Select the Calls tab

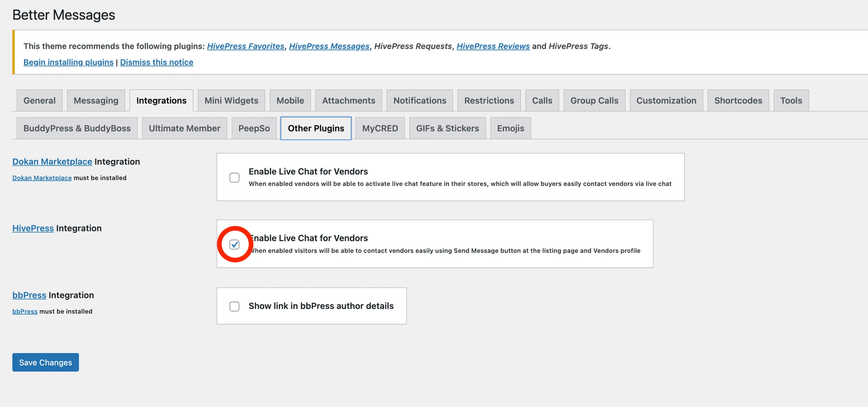pos(542,101)
